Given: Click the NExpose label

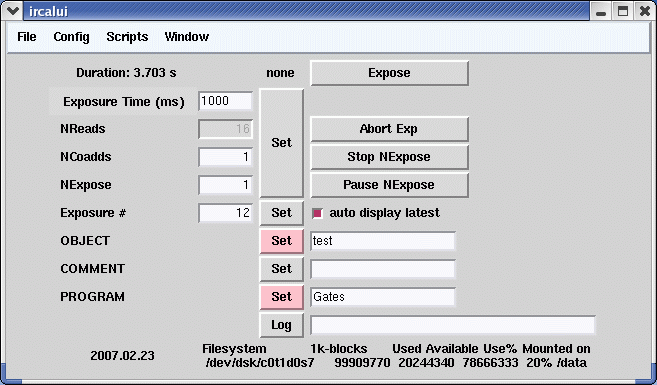Looking at the screenshot, I should [86, 185].
